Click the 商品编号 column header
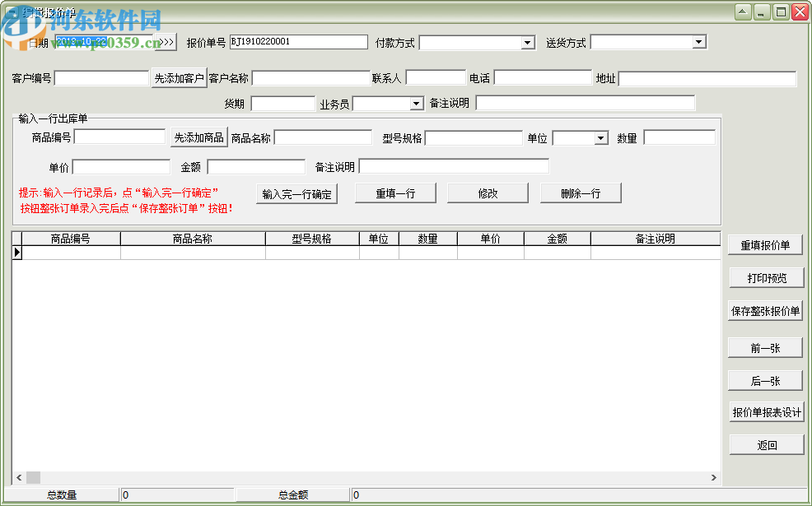 coord(71,239)
